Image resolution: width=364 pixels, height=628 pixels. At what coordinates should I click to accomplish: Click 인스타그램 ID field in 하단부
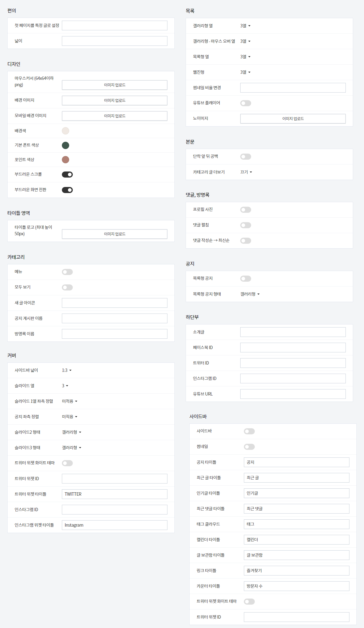click(293, 378)
